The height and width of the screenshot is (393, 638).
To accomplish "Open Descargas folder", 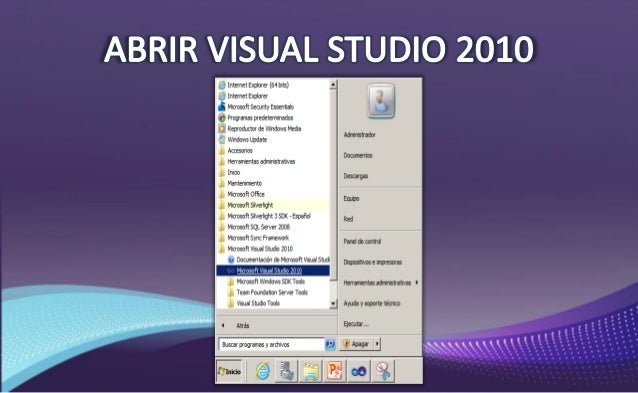I will click(356, 176).
